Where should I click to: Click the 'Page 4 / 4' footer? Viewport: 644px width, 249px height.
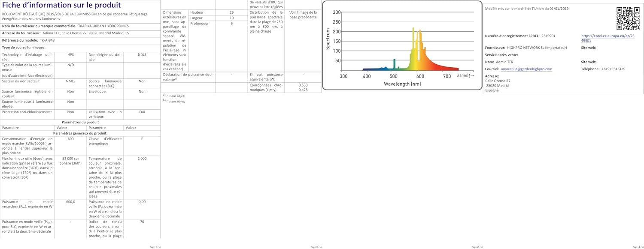638,247
